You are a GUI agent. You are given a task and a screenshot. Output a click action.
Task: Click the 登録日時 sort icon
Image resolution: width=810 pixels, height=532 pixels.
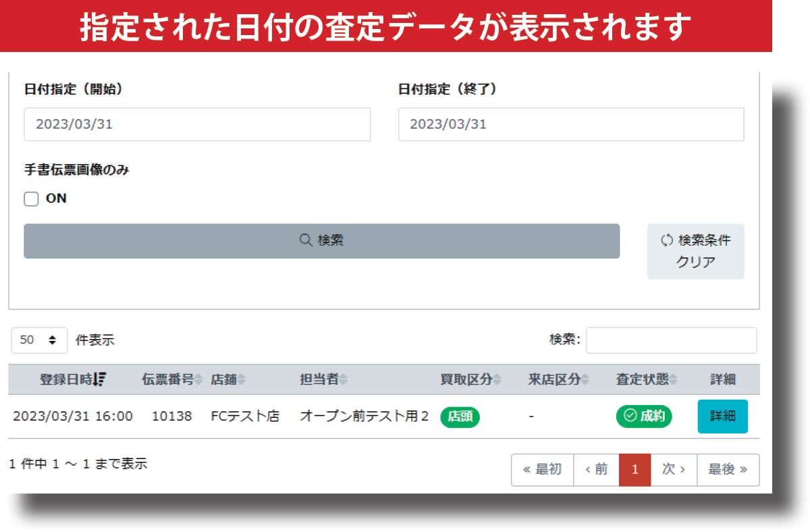pos(100,379)
